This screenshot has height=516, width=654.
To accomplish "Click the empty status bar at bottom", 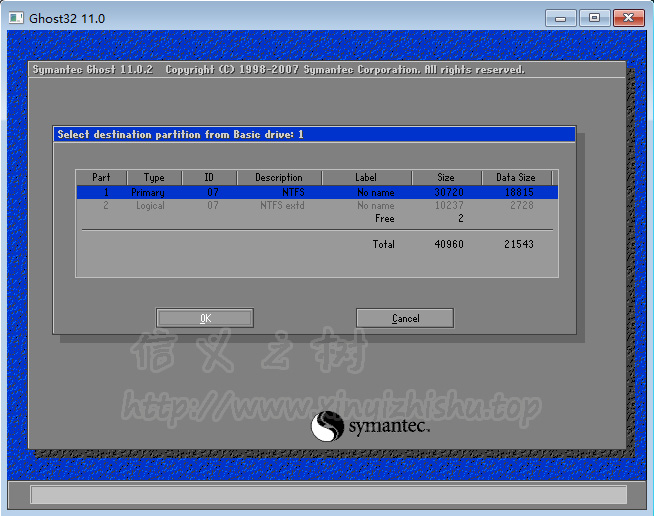I will coord(328,494).
